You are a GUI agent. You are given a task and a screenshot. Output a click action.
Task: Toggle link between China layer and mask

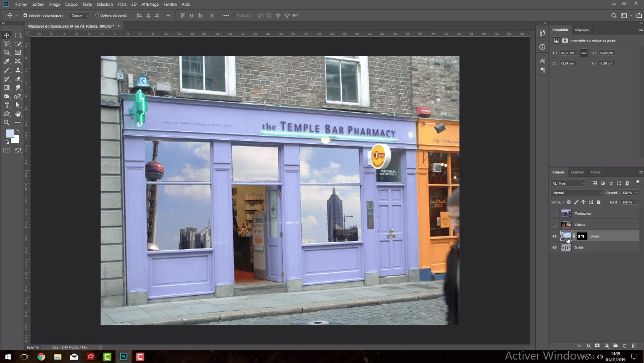coord(574,236)
